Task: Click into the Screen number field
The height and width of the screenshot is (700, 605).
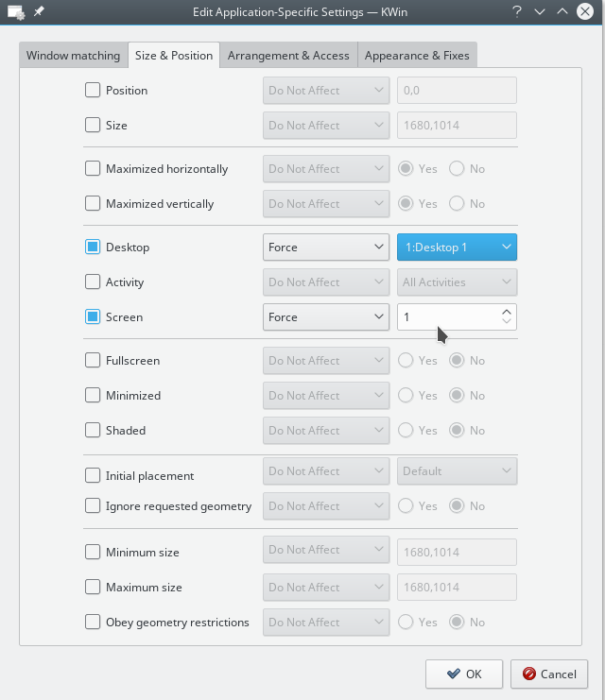Action: pyautogui.click(x=446, y=317)
